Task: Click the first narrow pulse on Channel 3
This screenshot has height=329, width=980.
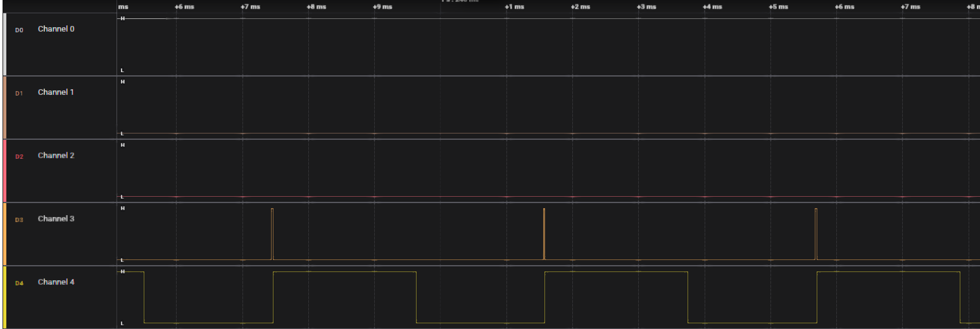Action: (272, 234)
